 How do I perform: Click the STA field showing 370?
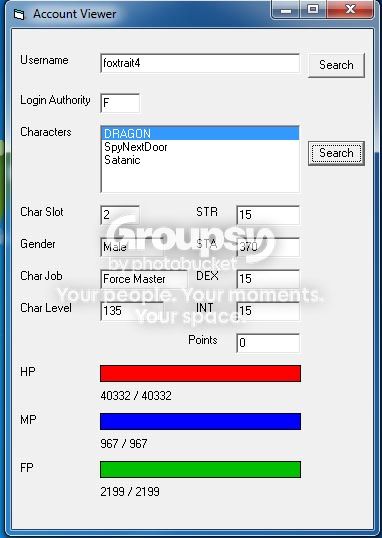click(268, 247)
